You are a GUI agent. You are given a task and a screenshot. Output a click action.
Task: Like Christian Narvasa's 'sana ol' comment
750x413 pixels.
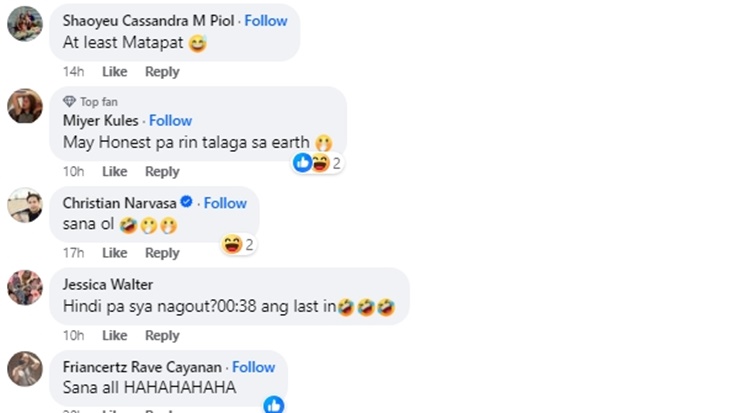click(x=115, y=253)
